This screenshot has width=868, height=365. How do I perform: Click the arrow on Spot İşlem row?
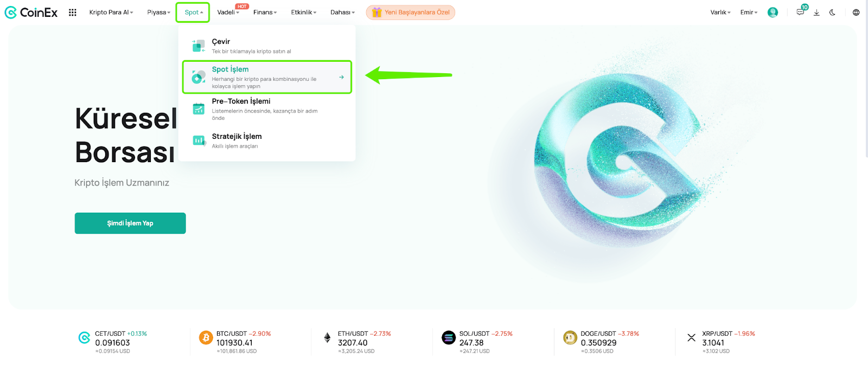[x=341, y=77]
